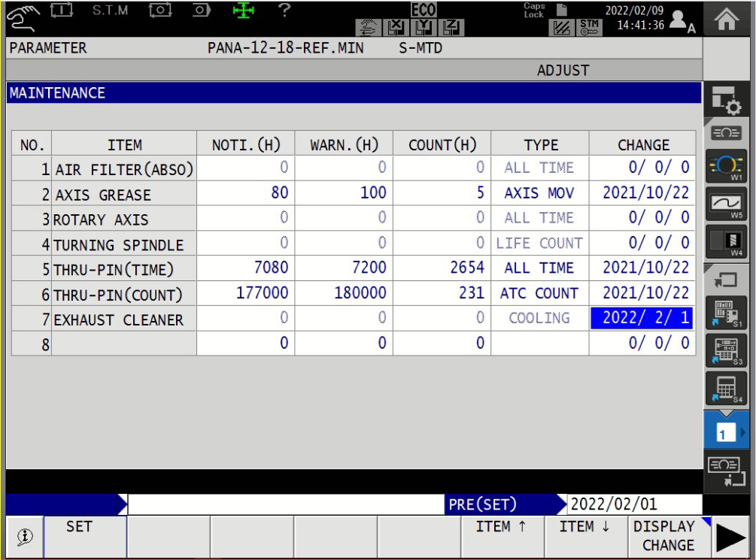The width and height of the screenshot is (756, 560).
Task: Select the W5 waveform sidebar icon
Action: [x=727, y=204]
